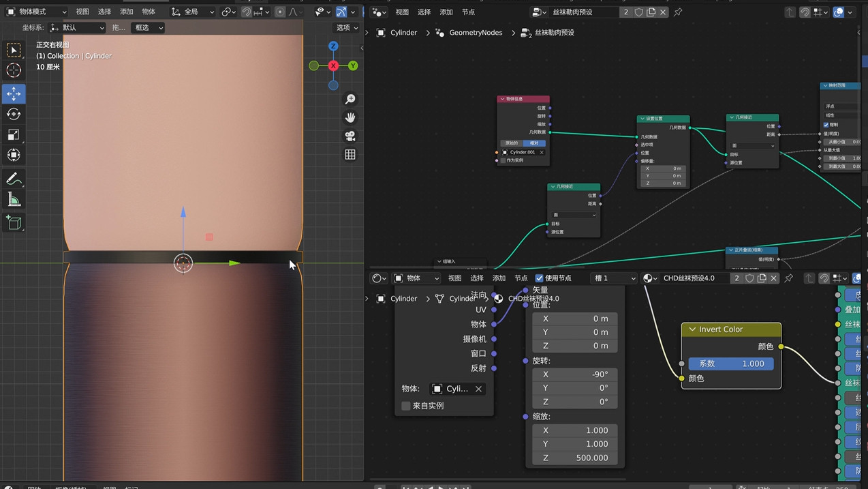868x489 pixels.
Task: Unlink CHD丝袜预设4.0 material with X button
Action: click(x=774, y=278)
